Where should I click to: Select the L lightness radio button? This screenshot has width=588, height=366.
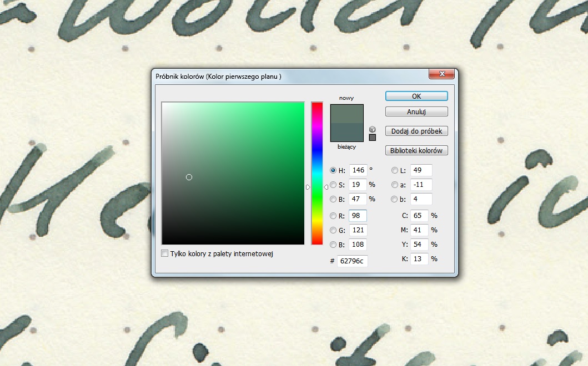coord(395,170)
